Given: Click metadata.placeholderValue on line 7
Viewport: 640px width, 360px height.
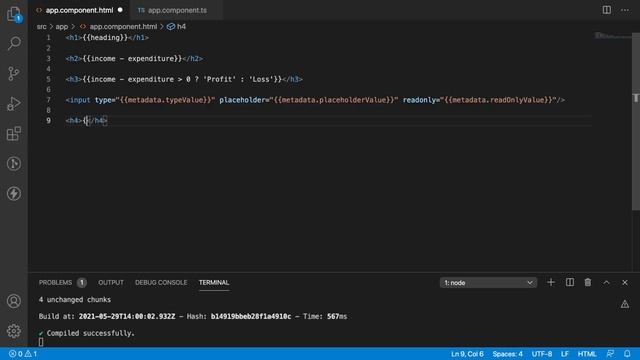Looking at the screenshot, I should coord(334,100).
